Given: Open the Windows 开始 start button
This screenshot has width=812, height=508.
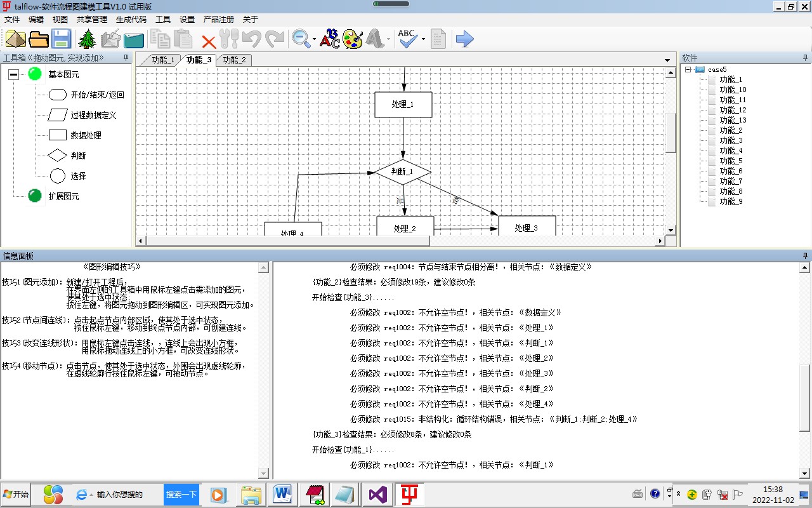Looking at the screenshot, I should tap(16, 494).
